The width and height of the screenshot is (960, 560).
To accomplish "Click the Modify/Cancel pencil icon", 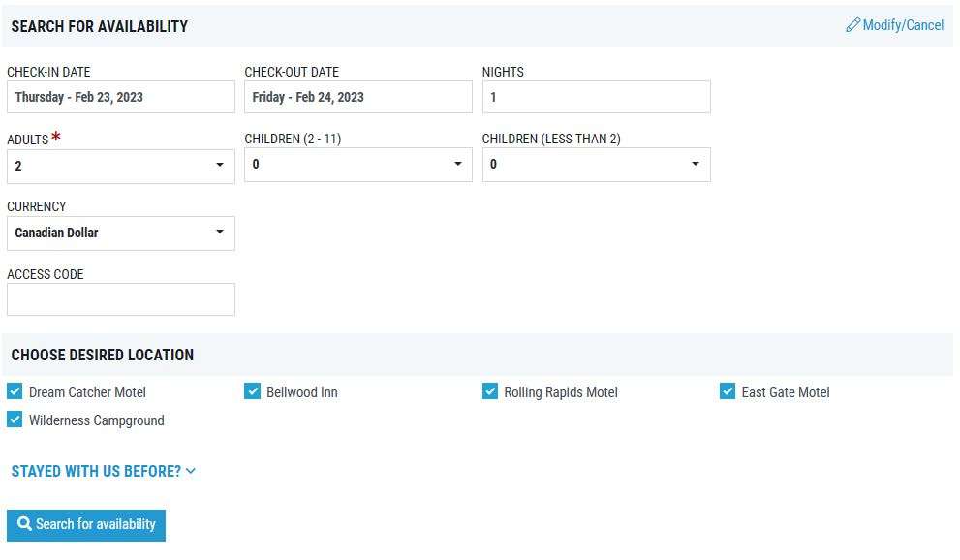I will click(x=852, y=25).
